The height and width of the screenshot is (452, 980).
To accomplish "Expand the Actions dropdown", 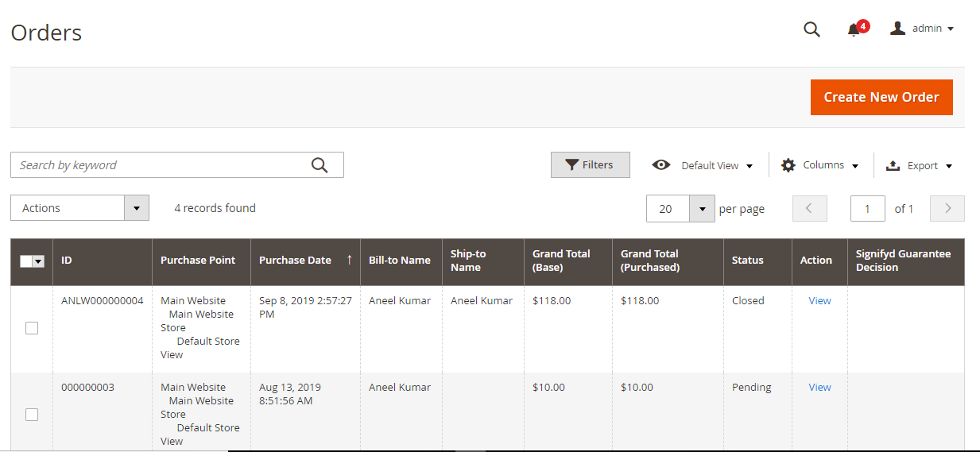I will pos(80,208).
